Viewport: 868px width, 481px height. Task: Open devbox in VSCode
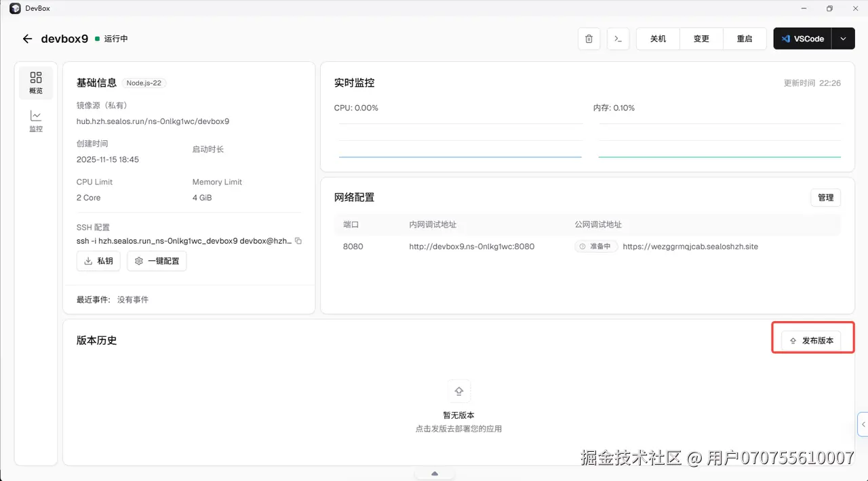pos(803,39)
